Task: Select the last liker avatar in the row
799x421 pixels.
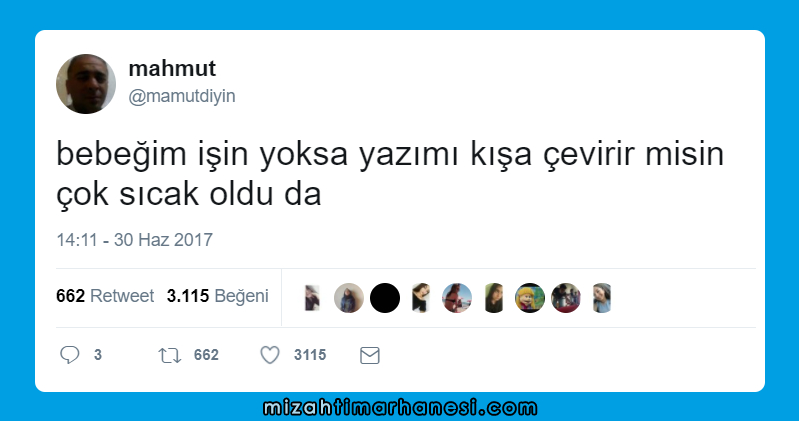Action: coord(602,298)
